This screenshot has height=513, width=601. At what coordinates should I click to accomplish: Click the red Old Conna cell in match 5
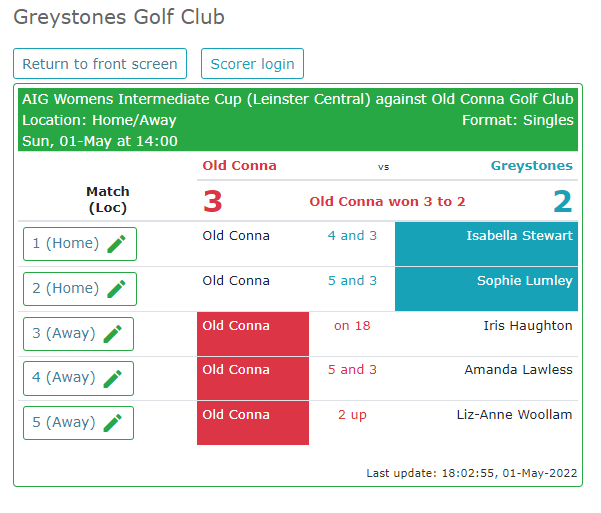click(253, 423)
